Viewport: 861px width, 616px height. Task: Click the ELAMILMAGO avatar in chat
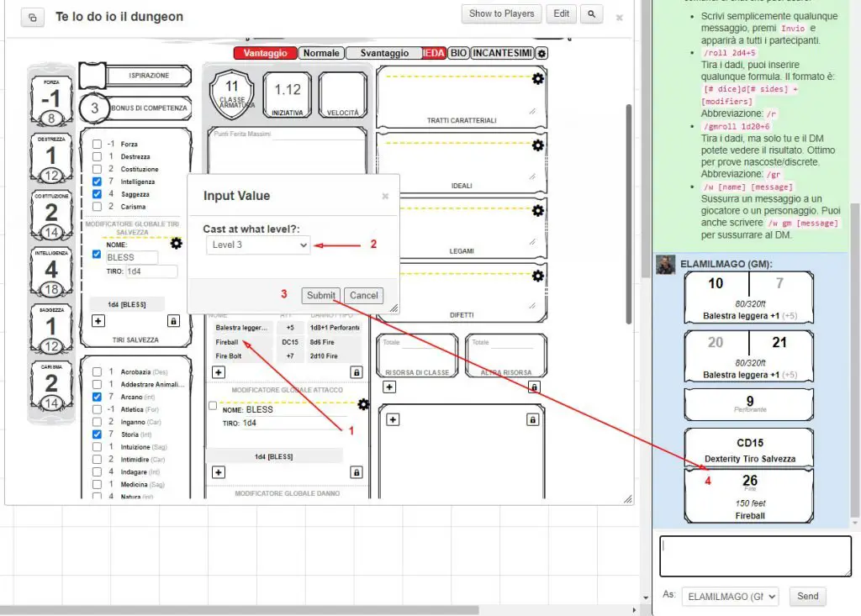pos(666,264)
